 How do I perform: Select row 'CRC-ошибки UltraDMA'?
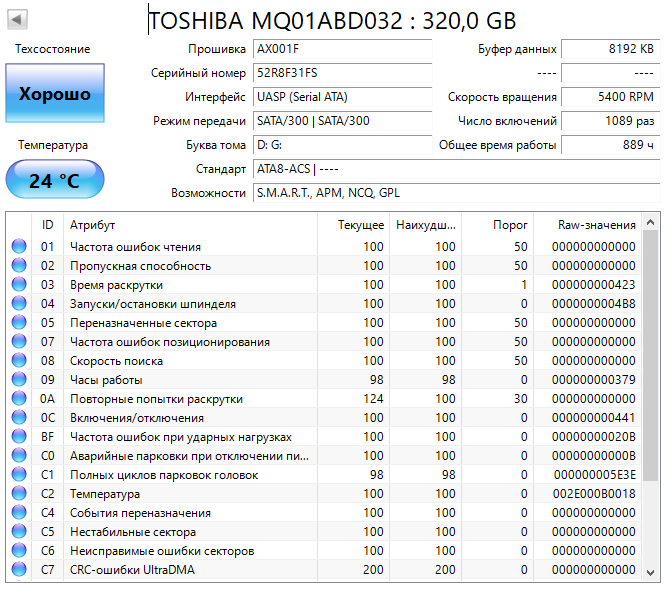click(x=324, y=570)
